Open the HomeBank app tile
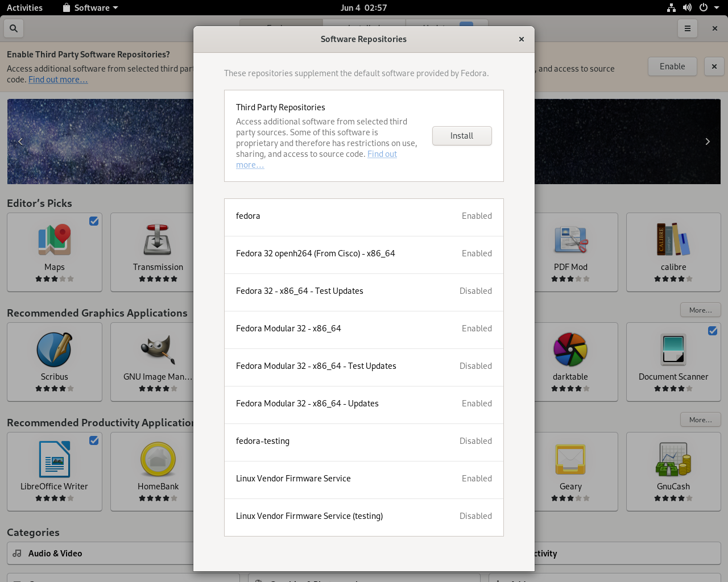This screenshot has height=582, width=728. (158, 472)
